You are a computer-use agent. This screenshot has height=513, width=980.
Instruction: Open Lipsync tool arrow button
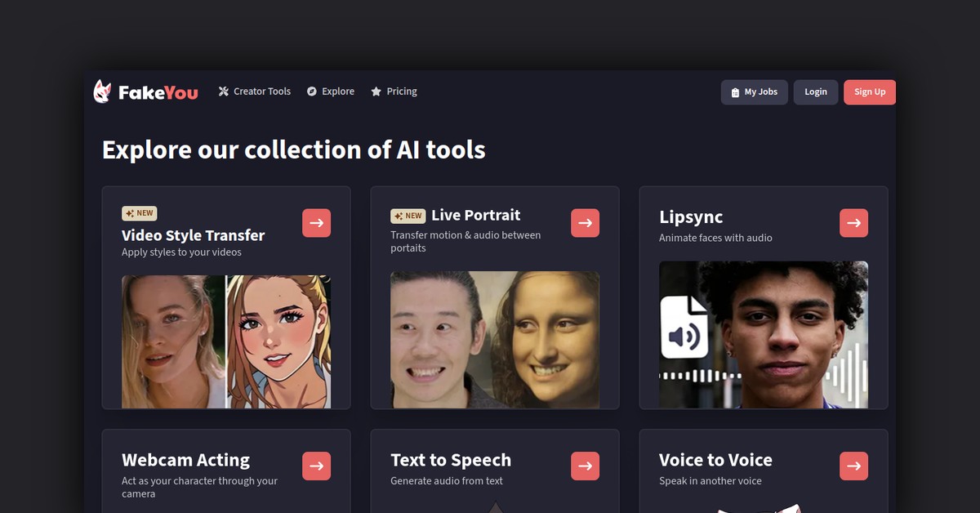coord(853,223)
